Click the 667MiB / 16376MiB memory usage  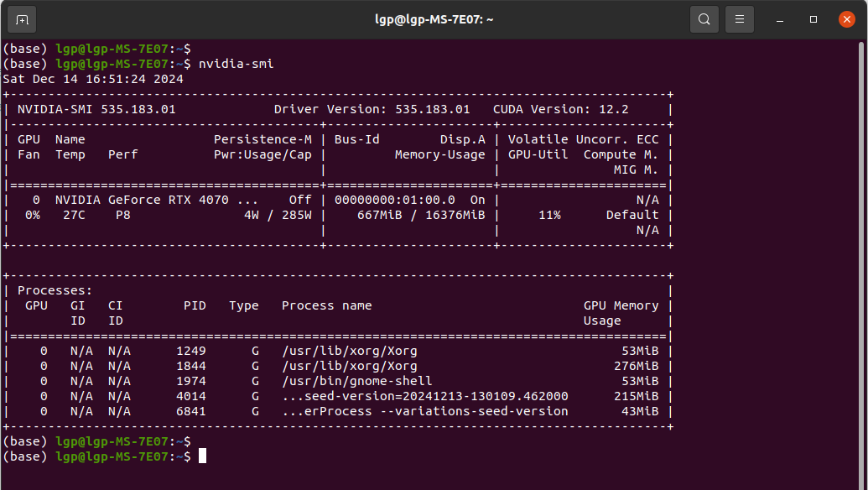tap(421, 216)
